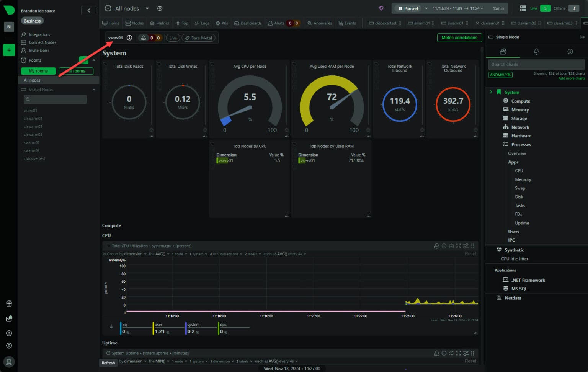The height and width of the screenshot is (372, 588).
Task: Toggle the ANOMALY% filter in the charts panel
Action: point(500,75)
